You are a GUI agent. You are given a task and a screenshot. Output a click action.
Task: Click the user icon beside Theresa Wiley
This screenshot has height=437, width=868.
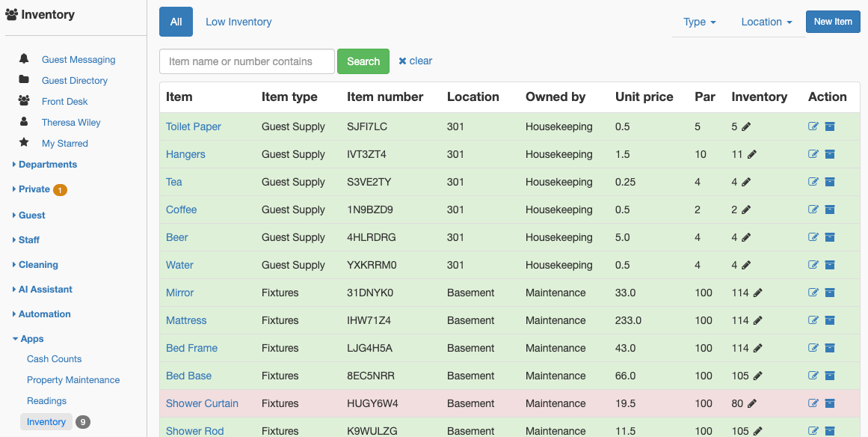click(x=24, y=121)
